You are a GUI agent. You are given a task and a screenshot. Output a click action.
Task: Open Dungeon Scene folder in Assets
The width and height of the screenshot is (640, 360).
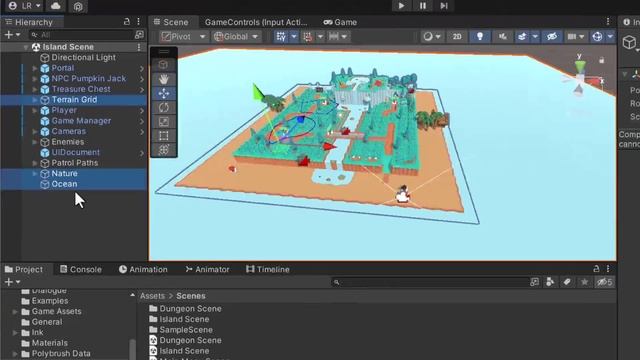[186, 309]
